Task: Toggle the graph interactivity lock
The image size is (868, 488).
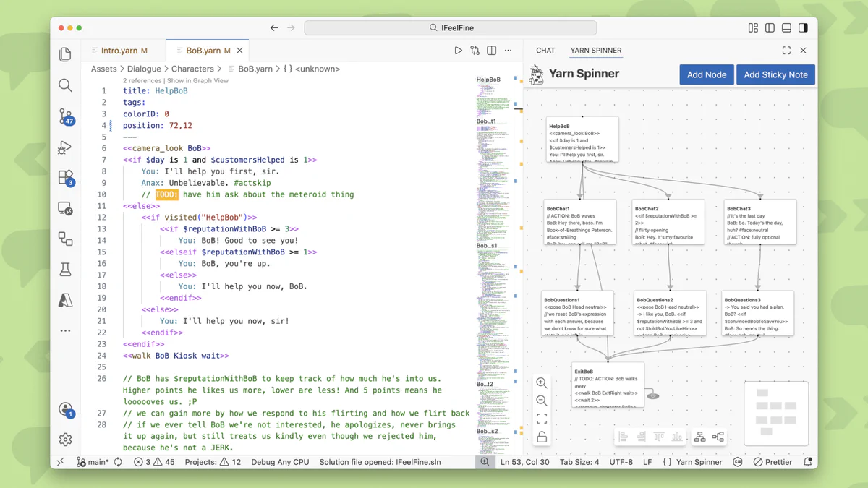Action: [542, 437]
